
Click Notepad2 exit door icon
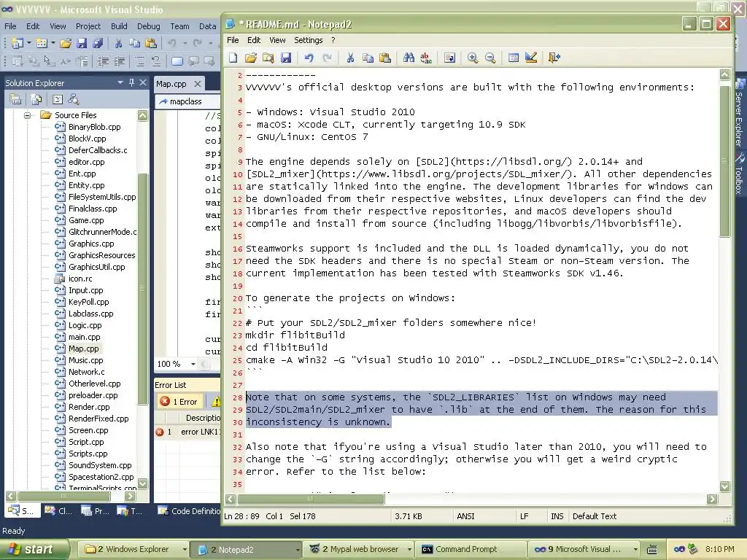554,58
